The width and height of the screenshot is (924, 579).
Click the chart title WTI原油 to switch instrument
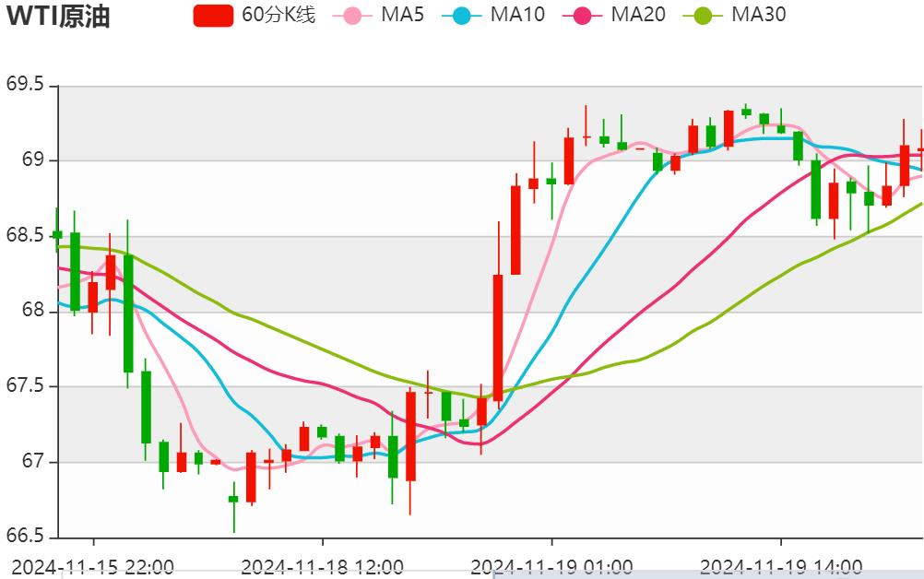[x=57, y=17]
